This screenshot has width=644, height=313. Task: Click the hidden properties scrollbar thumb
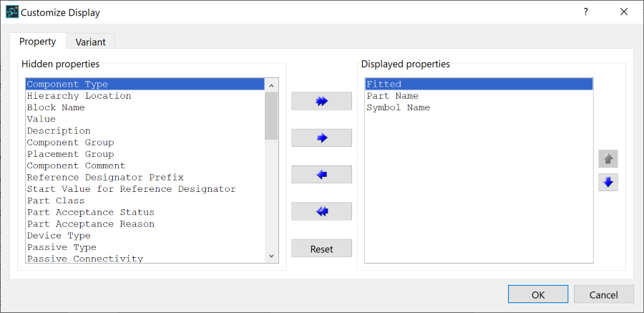pyautogui.click(x=271, y=116)
